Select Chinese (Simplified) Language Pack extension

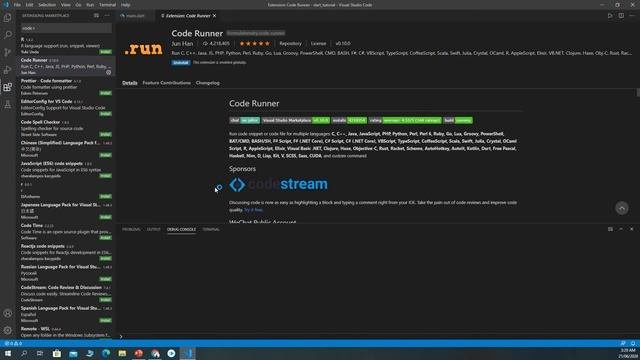[66, 149]
